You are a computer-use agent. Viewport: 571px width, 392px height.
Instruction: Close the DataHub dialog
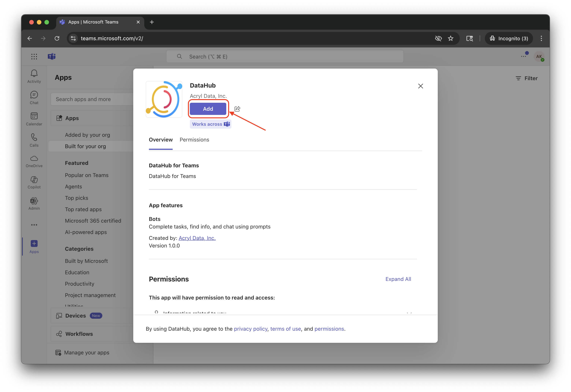pyautogui.click(x=420, y=86)
